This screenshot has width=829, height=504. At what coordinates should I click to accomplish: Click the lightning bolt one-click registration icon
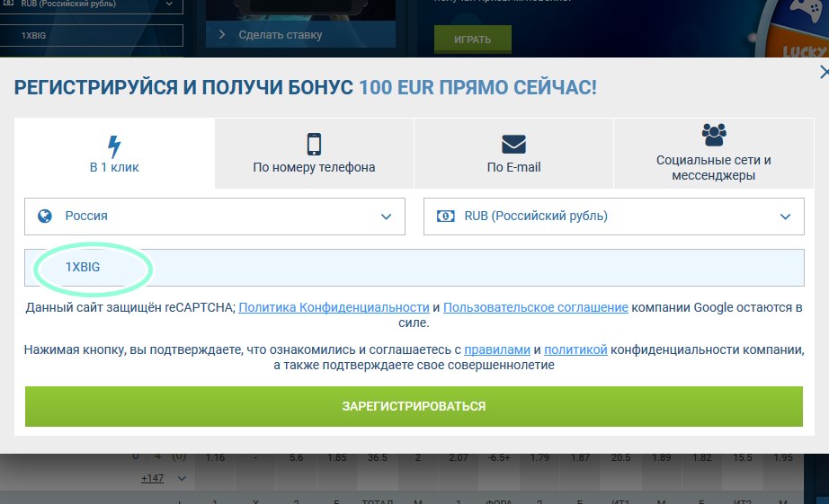[114, 146]
